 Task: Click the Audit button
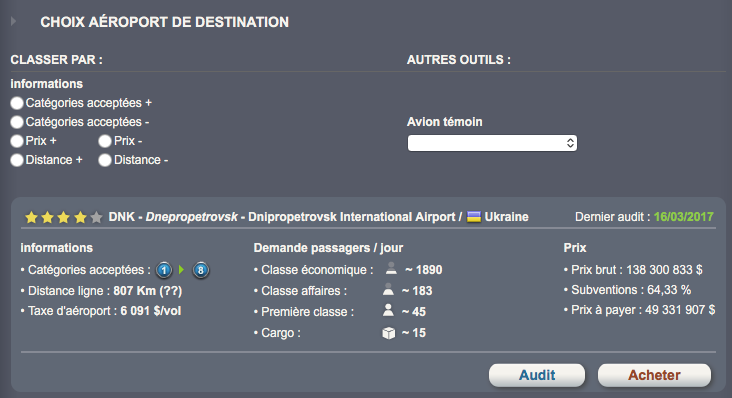[x=537, y=375]
